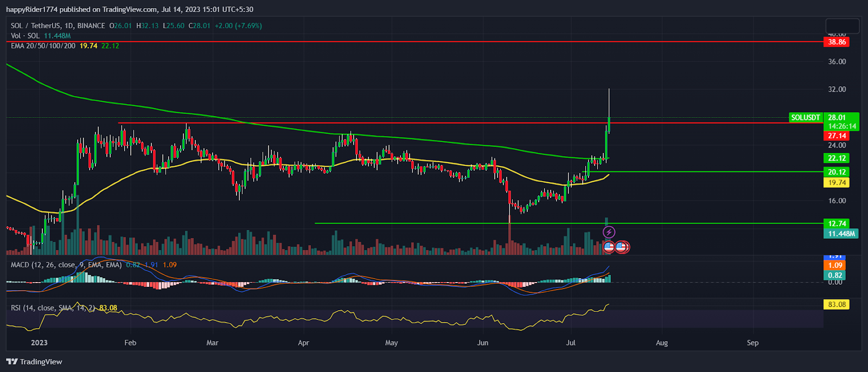Select the Vol · SOL indicator legend
868x372 pixels.
pyautogui.click(x=25, y=36)
